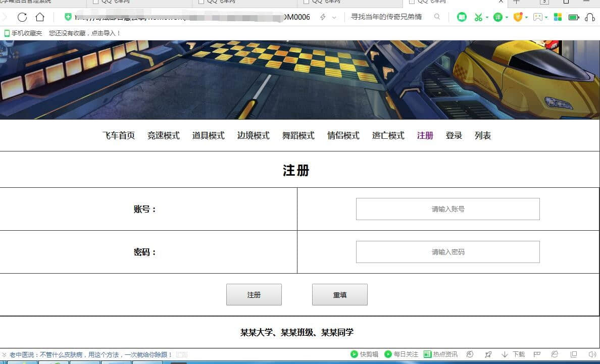Image resolution: width=600 pixels, height=364 pixels.
Task: Open 手机收藏夹 bookmark folder
Action: (x=23, y=33)
